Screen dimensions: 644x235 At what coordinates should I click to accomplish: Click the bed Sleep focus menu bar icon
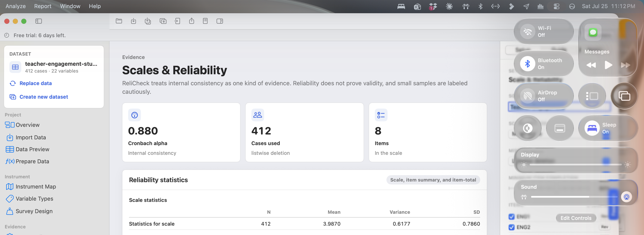coord(401,6)
